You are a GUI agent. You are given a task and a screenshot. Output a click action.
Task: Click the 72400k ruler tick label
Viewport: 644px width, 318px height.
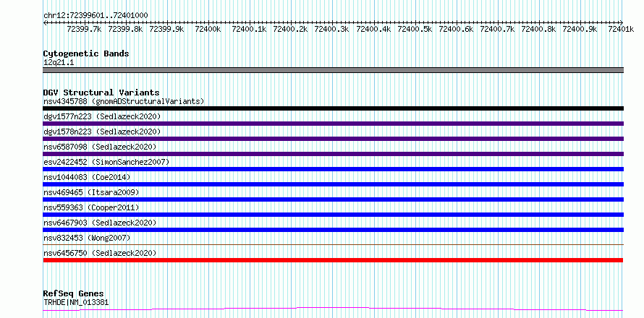(208, 29)
